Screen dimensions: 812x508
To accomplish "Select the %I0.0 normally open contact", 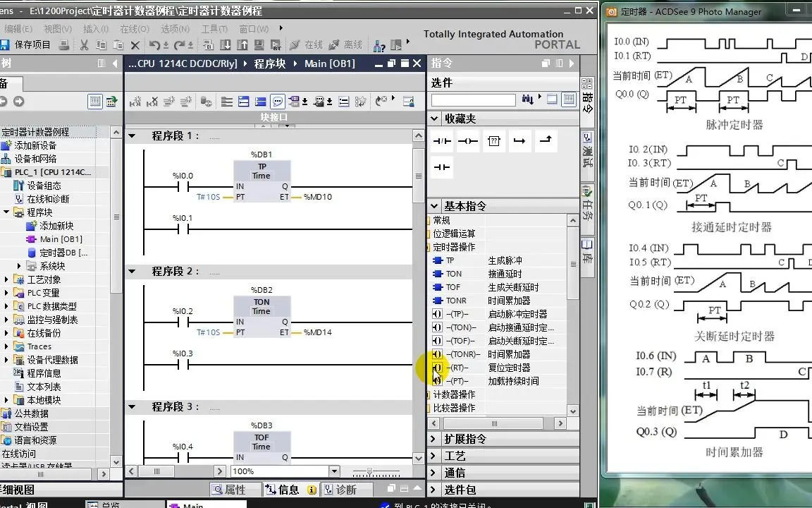I will click(183, 186).
